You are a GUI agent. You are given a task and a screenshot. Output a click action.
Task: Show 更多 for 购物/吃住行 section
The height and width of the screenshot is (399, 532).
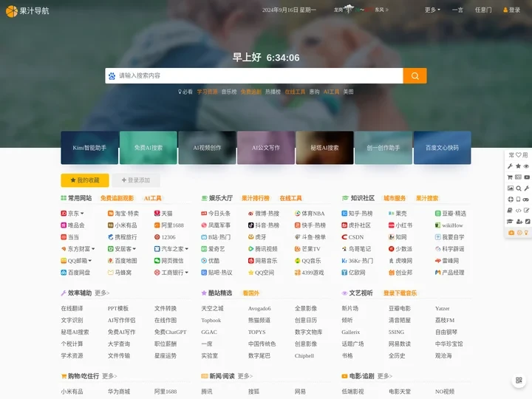[x=109, y=376]
